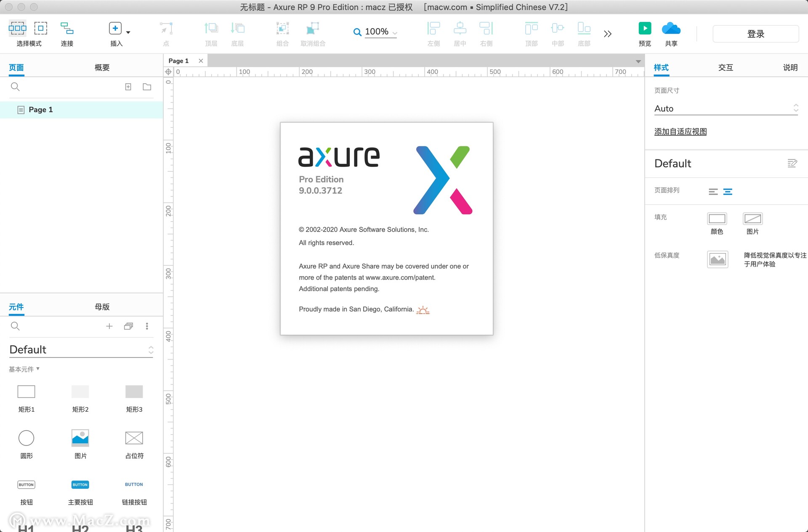The image size is (808, 532).
Task: Switch to the 元件 widgets tab
Action: coord(16,307)
